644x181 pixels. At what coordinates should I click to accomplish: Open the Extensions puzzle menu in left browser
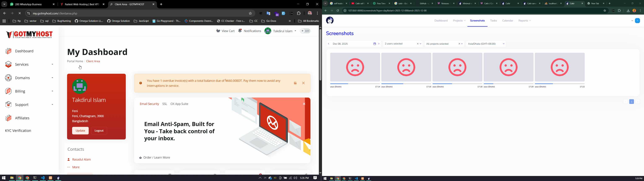pos(299,13)
